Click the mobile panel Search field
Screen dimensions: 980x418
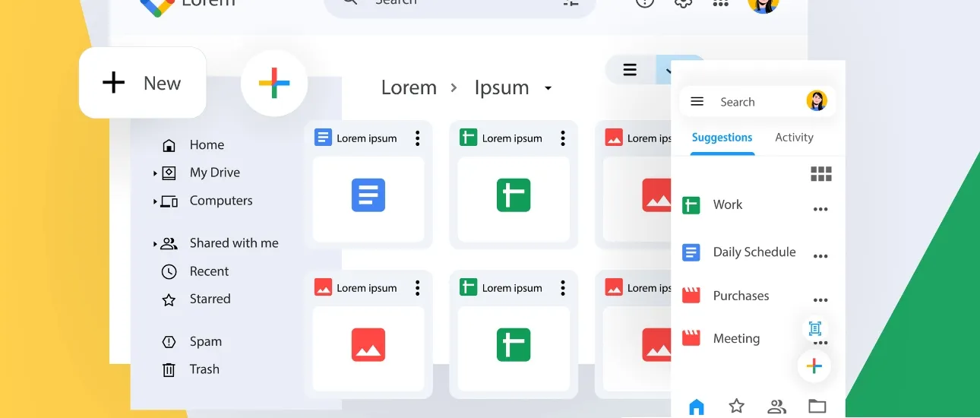757,101
